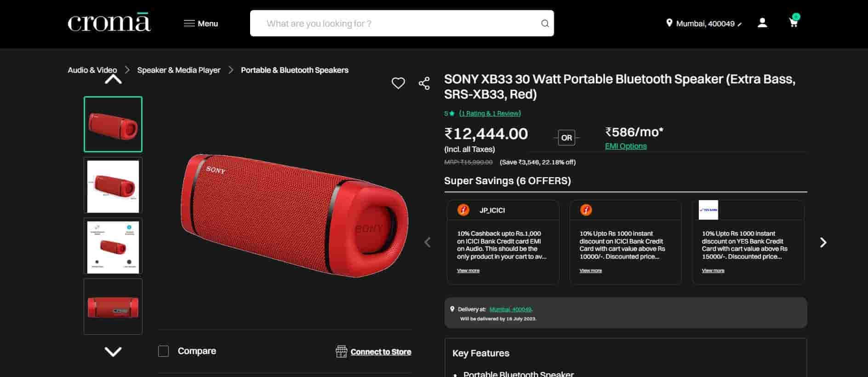Image resolution: width=868 pixels, height=377 pixels.
Task: Click the Croma logo
Action: pyautogui.click(x=109, y=23)
